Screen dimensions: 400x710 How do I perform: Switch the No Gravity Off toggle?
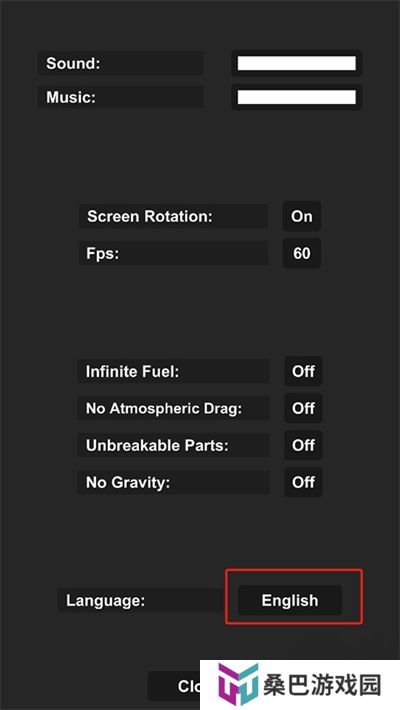(303, 482)
